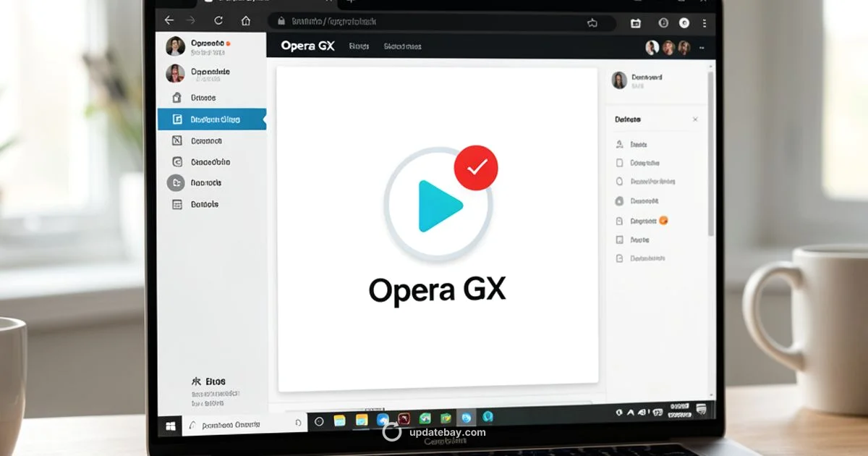This screenshot has width=868, height=456.
Task: Select the dark filled circle icon in Details list
Action: coord(620,199)
